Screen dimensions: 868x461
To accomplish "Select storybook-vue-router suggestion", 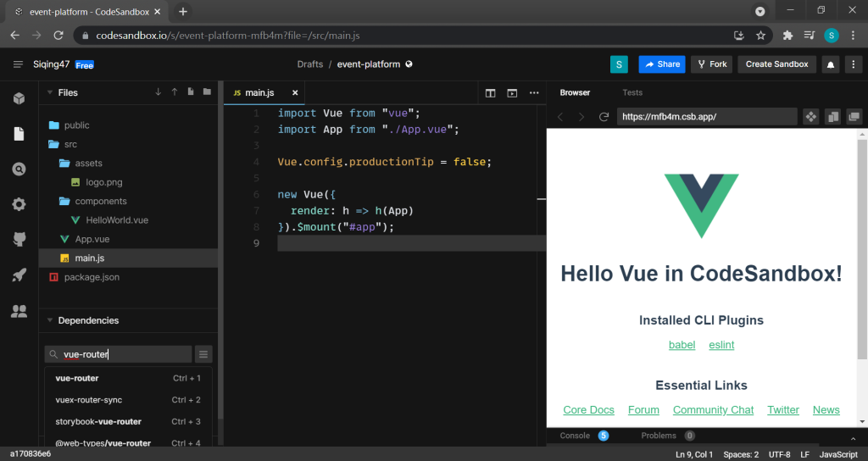I will [x=129, y=422].
